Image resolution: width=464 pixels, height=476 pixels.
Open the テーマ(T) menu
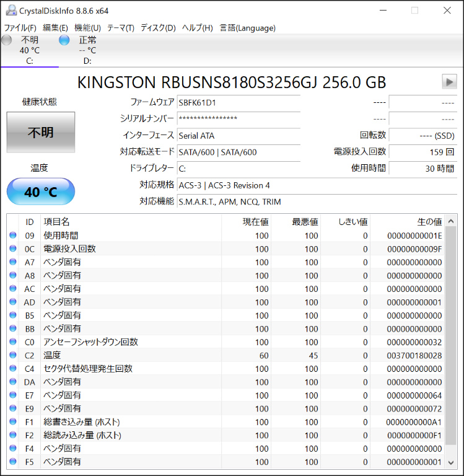click(120, 28)
